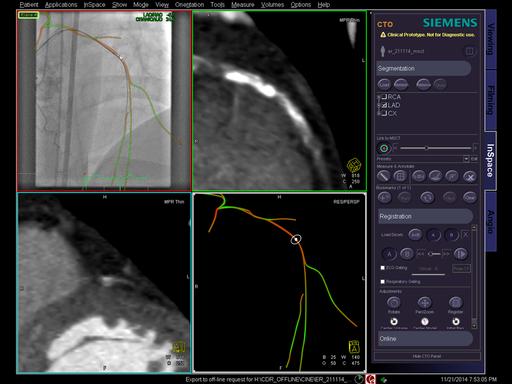Open the Tools menu
Screen dimensions: 512x384
pyautogui.click(x=217, y=5)
